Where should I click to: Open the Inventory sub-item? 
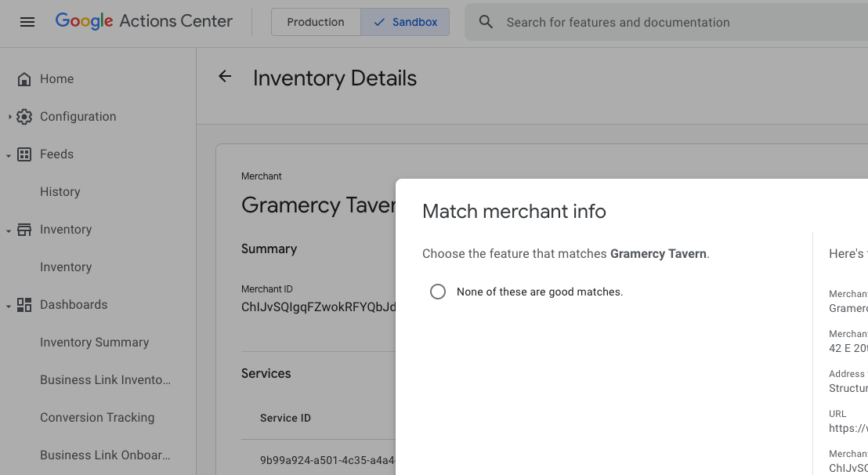point(66,267)
